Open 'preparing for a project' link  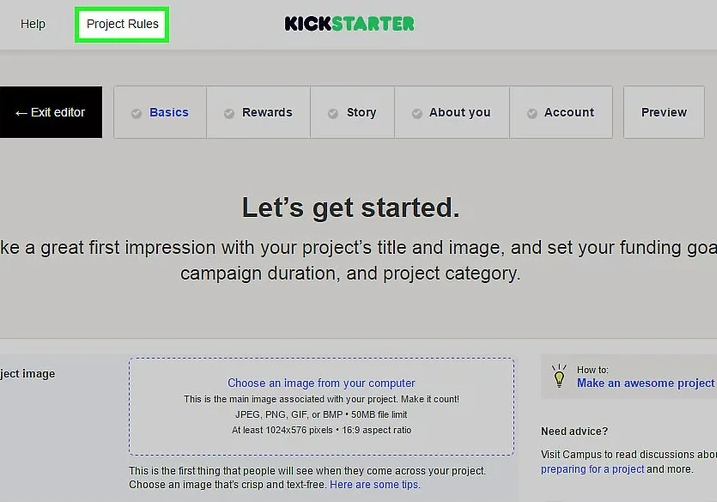click(x=593, y=469)
